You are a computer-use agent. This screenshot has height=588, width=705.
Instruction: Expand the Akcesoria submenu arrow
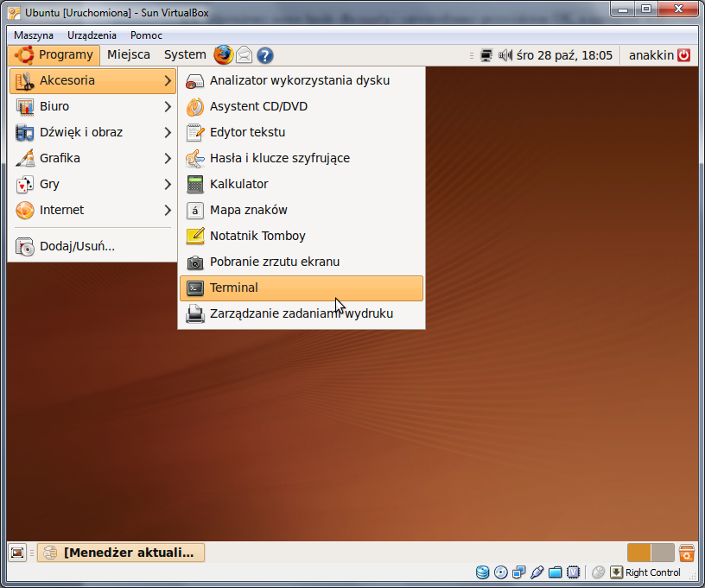point(168,81)
